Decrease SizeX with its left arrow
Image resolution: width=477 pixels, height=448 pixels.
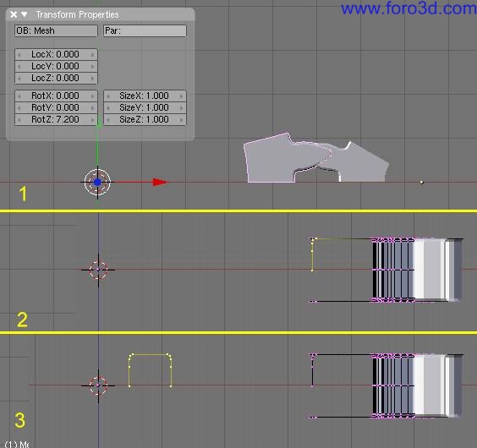(x=108, y=96)
